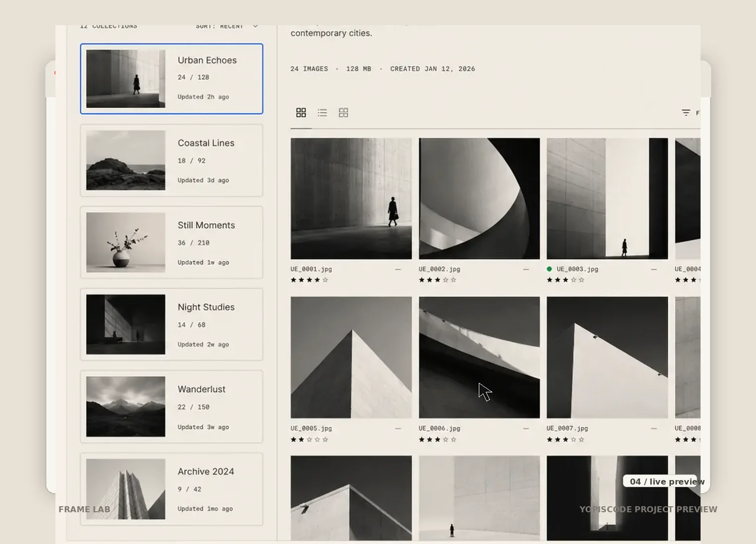Open the UE_0005.jpg photo thumbnail
756x544 pixels.
351,358
